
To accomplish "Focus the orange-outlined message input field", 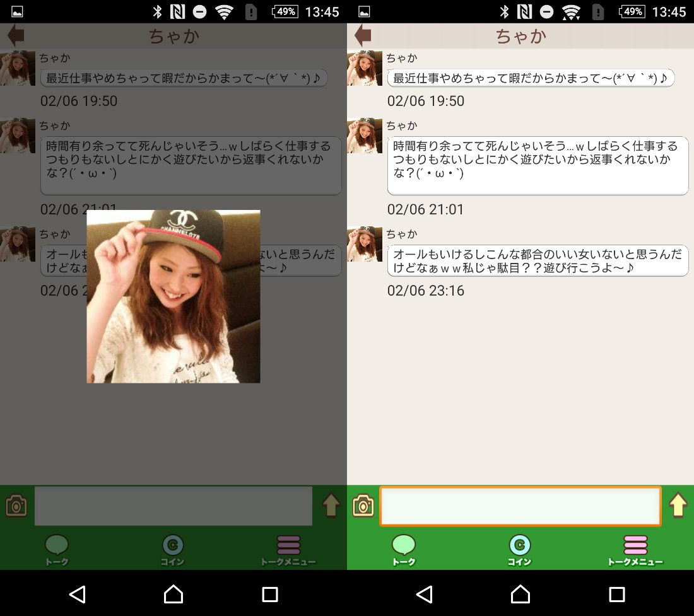I will 520,506.
